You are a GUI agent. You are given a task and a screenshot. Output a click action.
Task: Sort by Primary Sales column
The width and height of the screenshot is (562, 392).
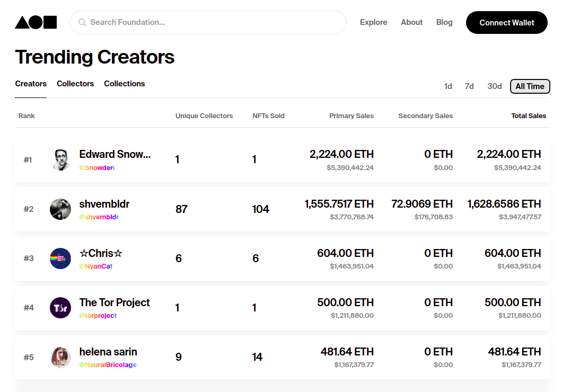tap(351, 115)
